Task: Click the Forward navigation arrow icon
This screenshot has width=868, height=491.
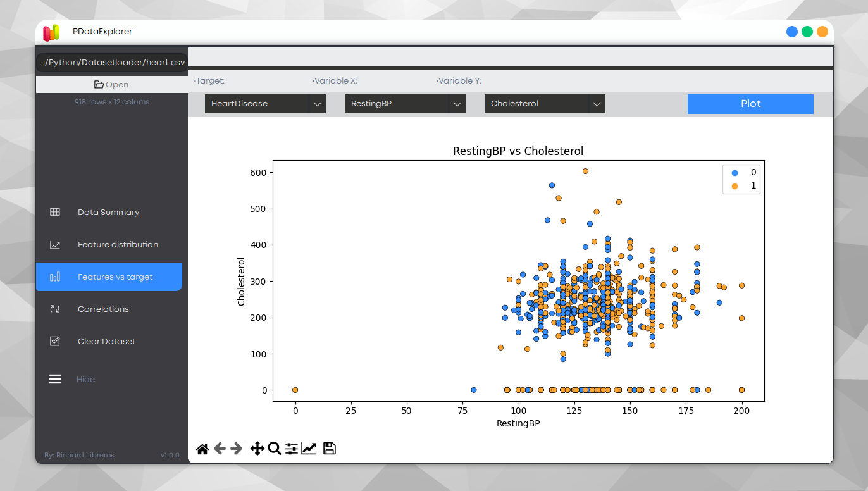Action: coord(235,448)
